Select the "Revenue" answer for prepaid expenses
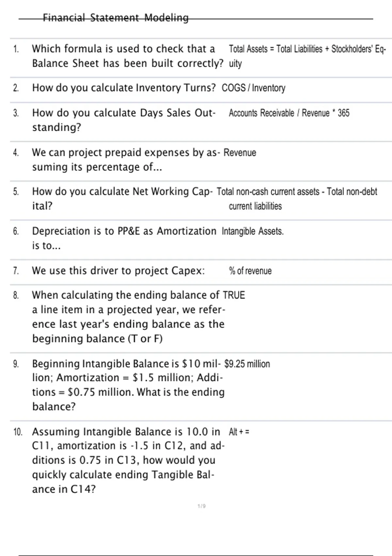This screenshot has height=556, width=392. (240, 153)
